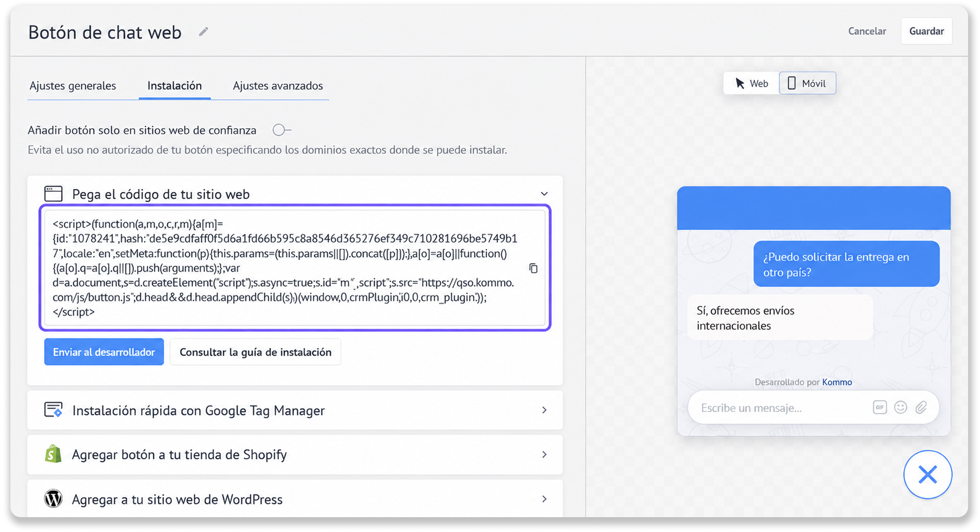This screenshot has height=532, width=980.
Task: Collapse the 'Pega el código de tu sitio web' section
Action: [x=544, y=194]
